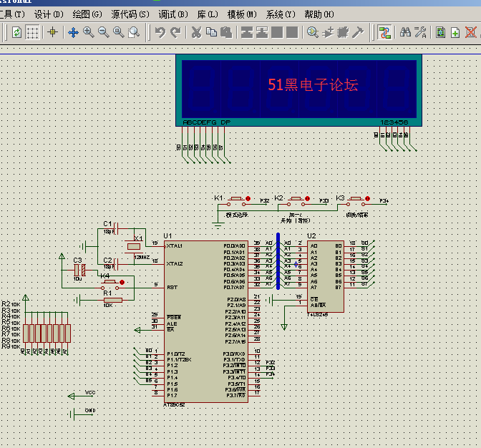The width and height of the screenshot is (481, 448).
Task: Open pick parts from library icon
Action: [313, 32]
